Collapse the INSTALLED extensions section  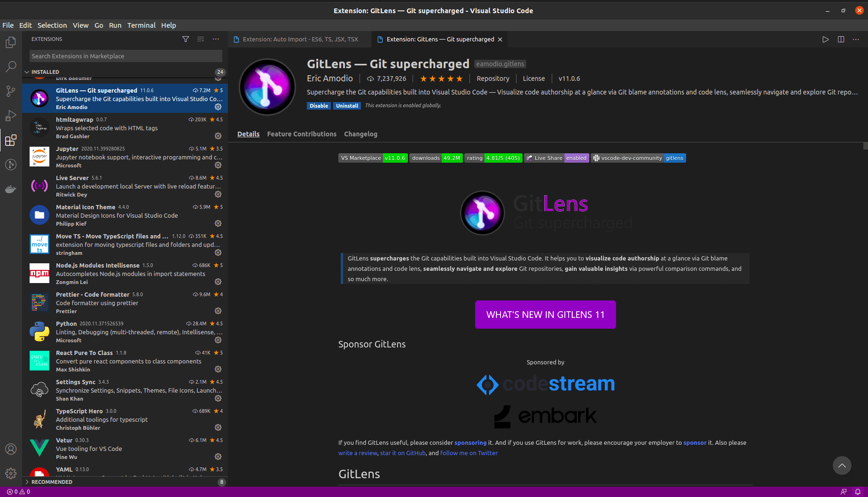(x=125, y=72)
